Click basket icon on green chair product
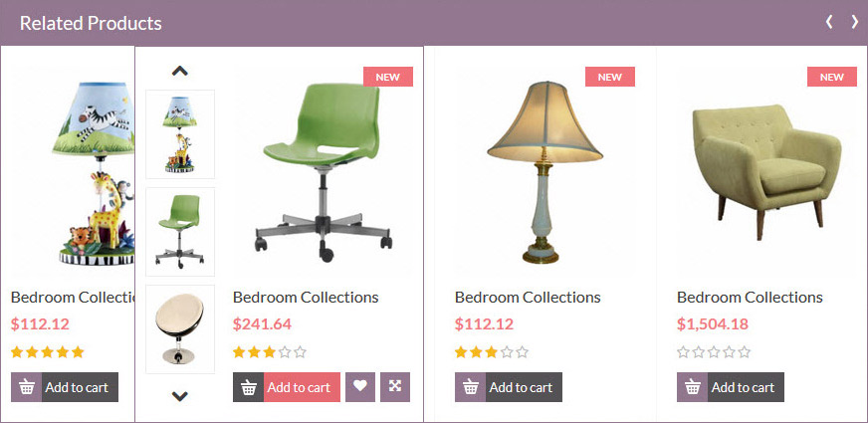Image resolution: width=868 pixels, height=423 pixels. 248,387
